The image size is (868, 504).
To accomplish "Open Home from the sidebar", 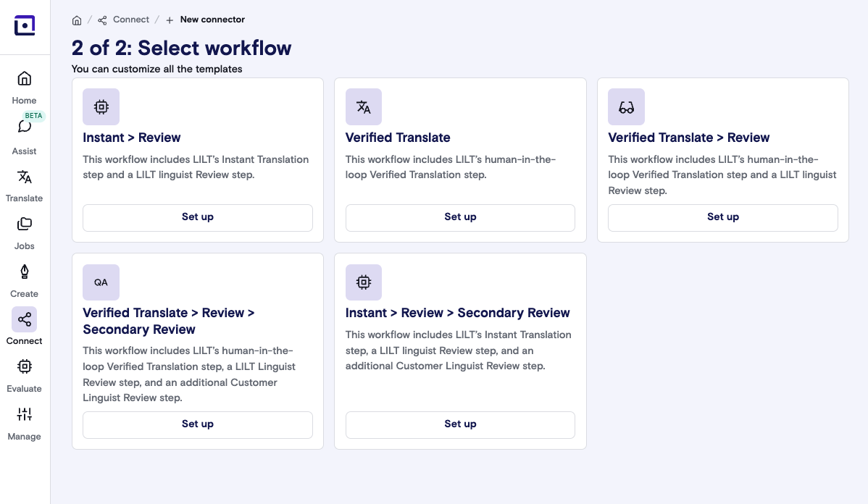I will click(24, 85).
